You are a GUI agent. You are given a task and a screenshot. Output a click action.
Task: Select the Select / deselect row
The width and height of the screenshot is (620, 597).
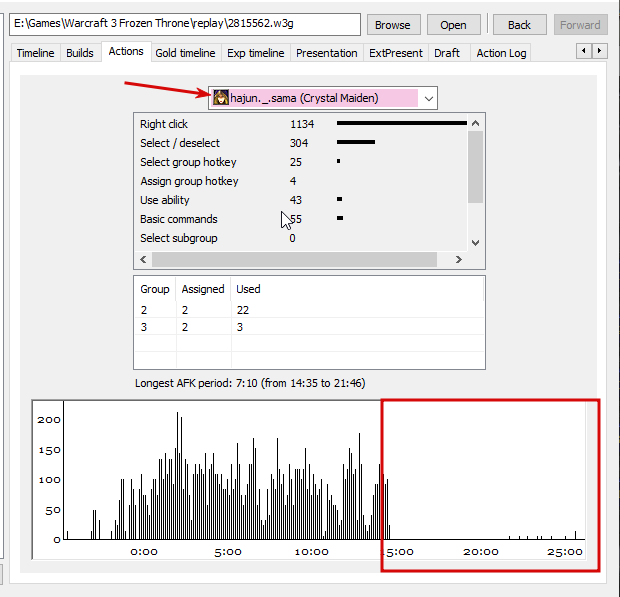pos(301,143)
